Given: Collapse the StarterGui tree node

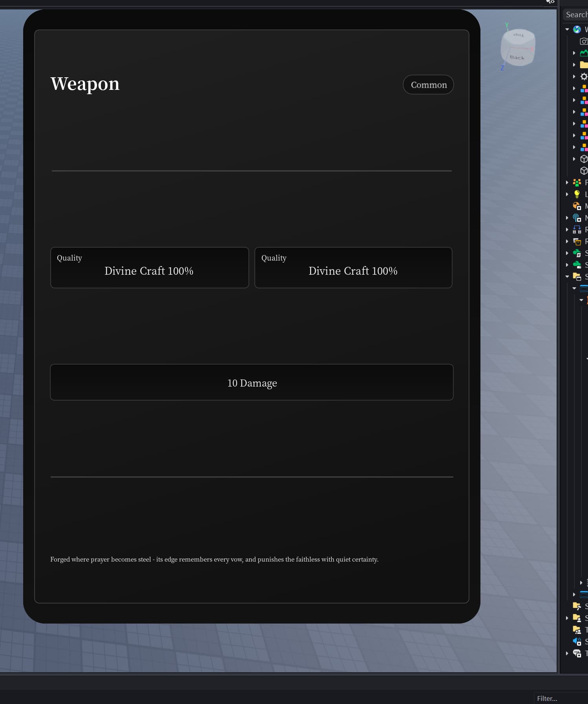Looking at the screenshot, I should tap(567, 277).
